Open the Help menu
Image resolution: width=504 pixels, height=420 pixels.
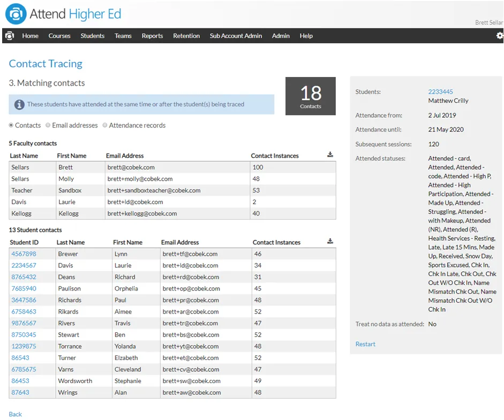[306, 36]
